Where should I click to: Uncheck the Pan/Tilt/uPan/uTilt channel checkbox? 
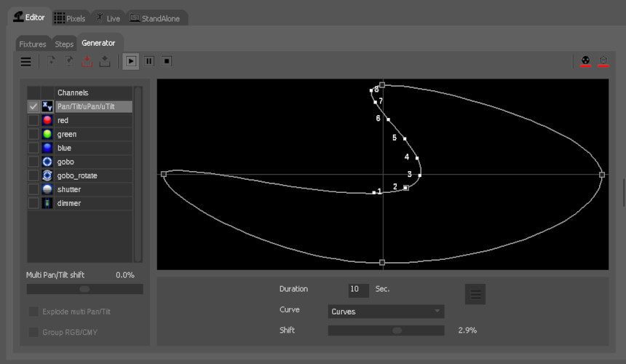point(33,107)
